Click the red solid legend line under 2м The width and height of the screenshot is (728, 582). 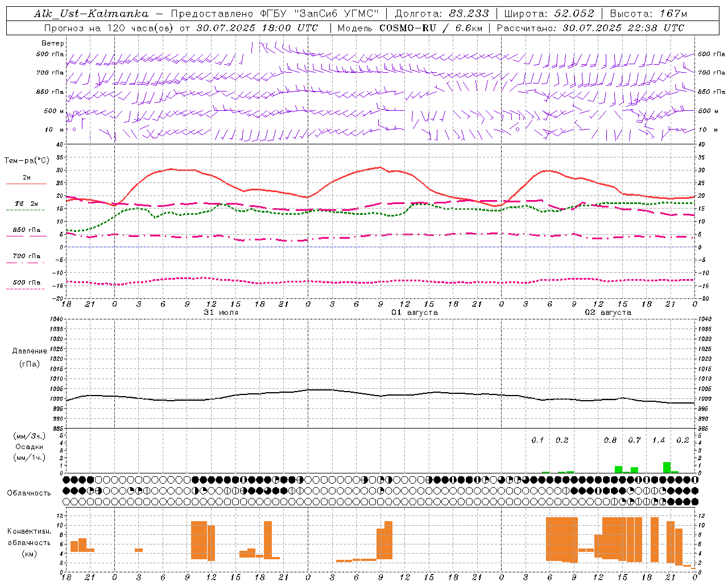pyautogui.click(x=26, y=184)
